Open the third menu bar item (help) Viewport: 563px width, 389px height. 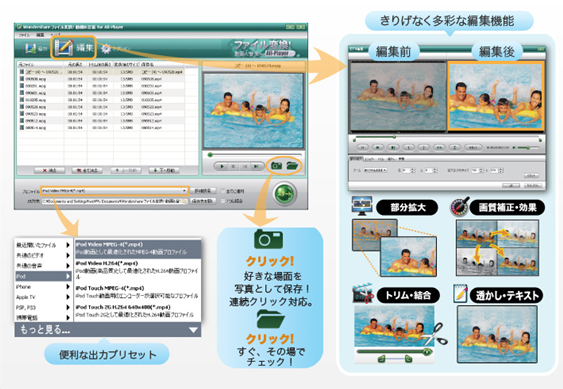click(x=56, y=35)
